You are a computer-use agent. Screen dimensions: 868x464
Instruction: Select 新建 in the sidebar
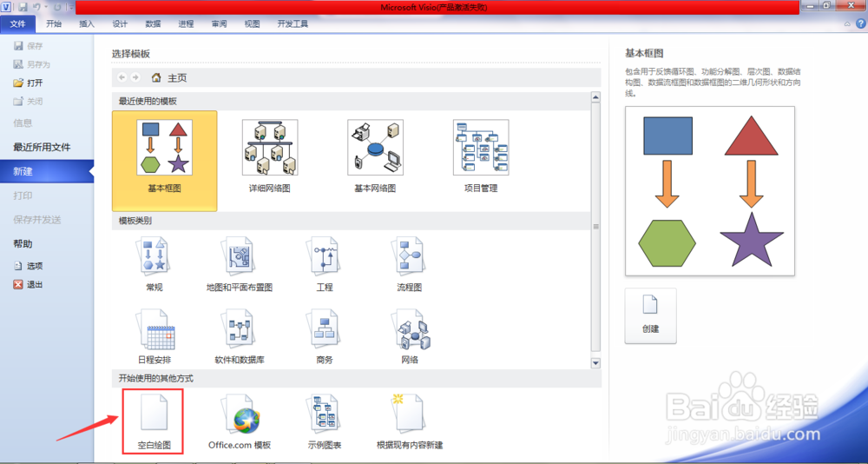point(47,171)
